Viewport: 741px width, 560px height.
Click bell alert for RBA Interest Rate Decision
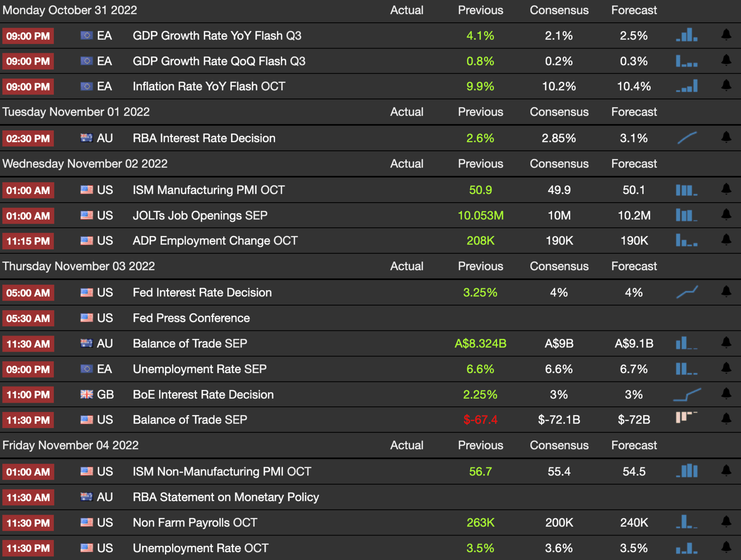(x=726, y=137)
